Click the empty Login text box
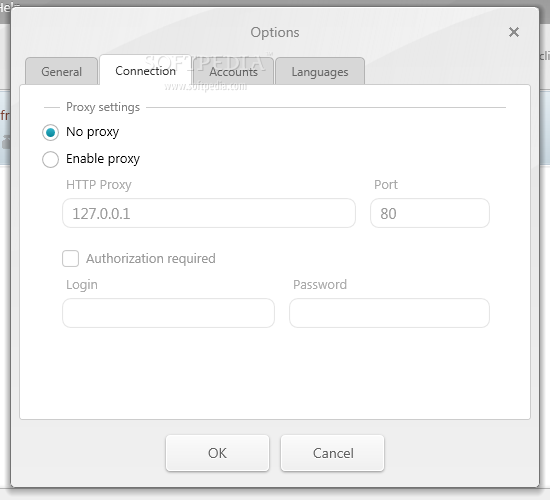The width and height of the screenshot is (550, 500). (168, 313)
